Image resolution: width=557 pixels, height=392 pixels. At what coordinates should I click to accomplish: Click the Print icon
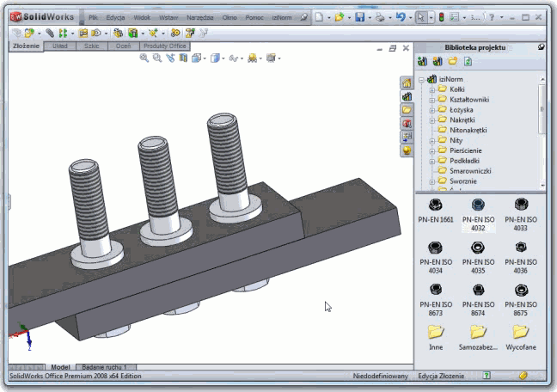point(380,17)
